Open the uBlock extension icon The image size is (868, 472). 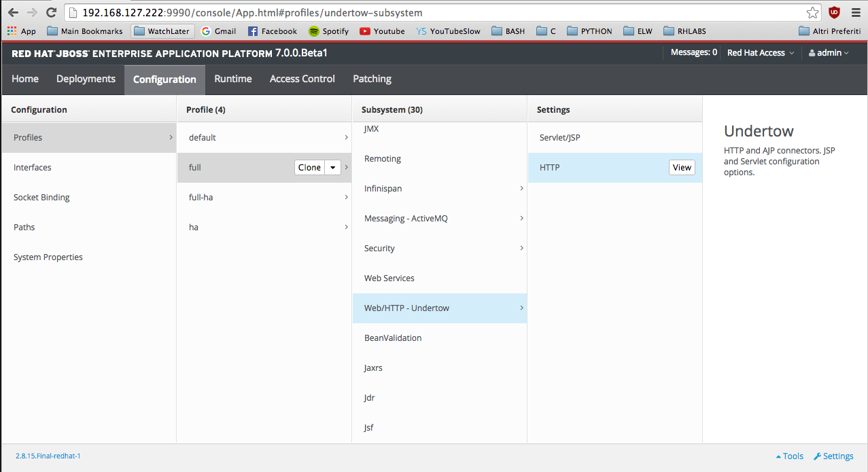[833, 12]
